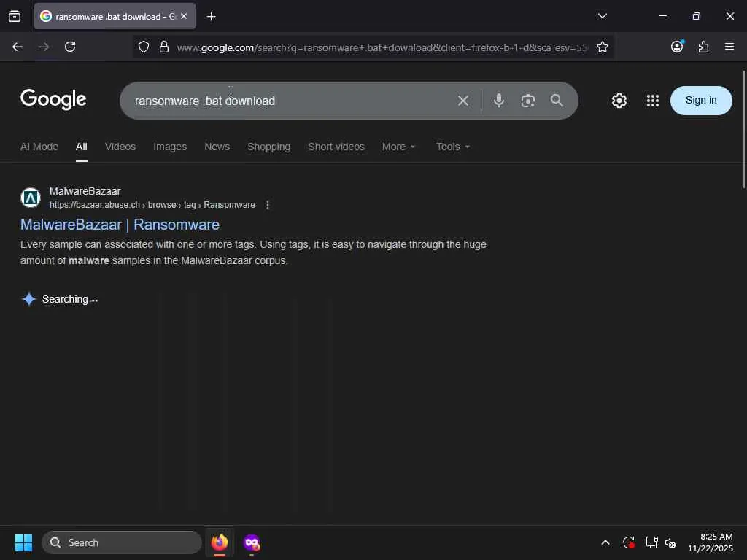This screenshot has width=747, height=560.
Task: Open the sync/update tray icon
Action: (x=628, y=542)
